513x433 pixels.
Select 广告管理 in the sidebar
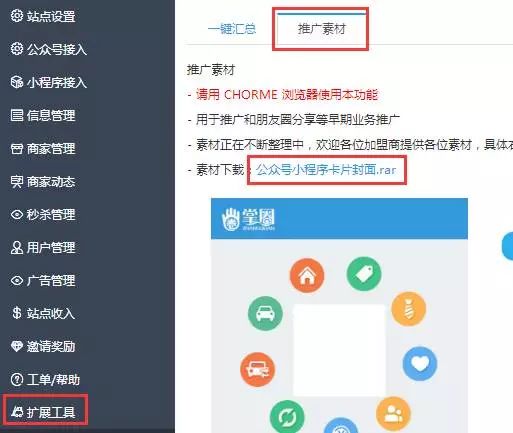click(43, 280)
